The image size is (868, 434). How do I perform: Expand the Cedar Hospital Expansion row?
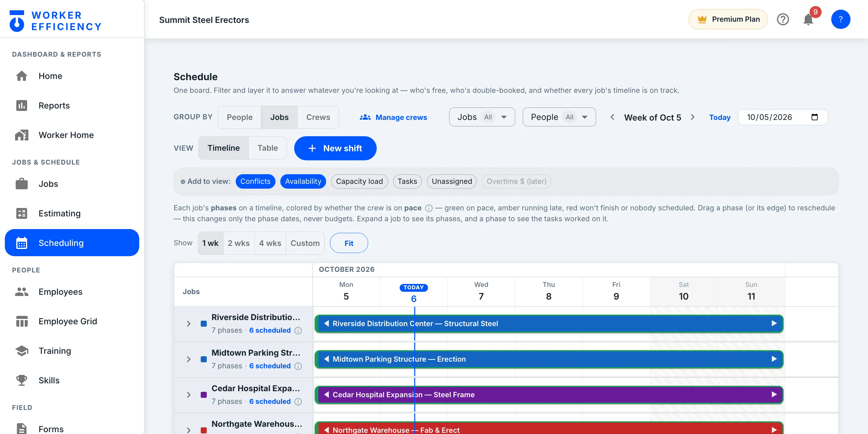pyautogui.click(x=189, y=395)
